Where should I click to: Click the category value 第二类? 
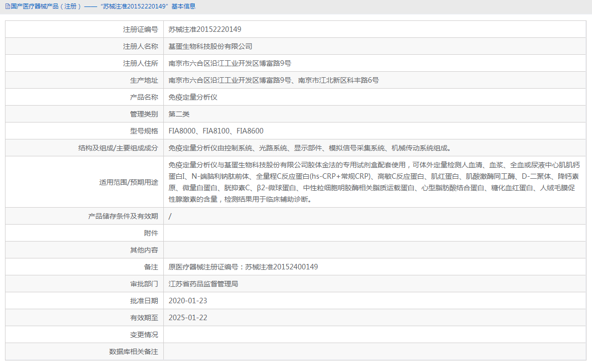[x=179, y=114]
